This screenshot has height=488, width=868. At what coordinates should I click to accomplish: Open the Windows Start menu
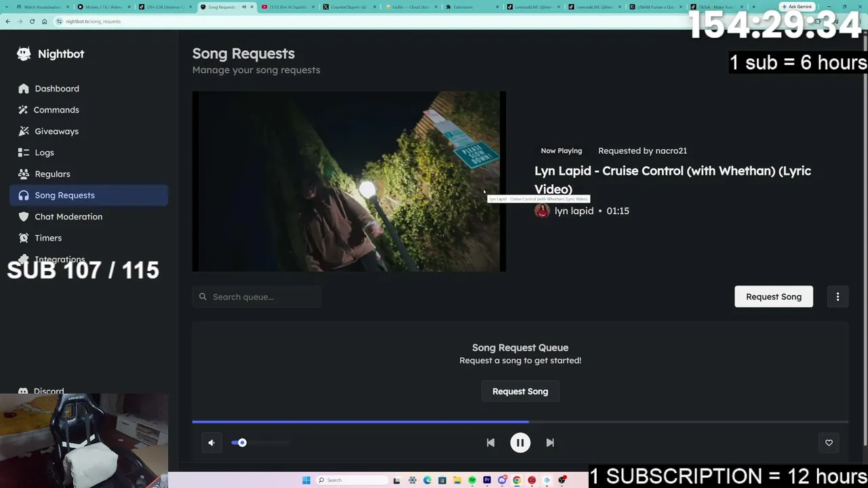coord(307,481)
